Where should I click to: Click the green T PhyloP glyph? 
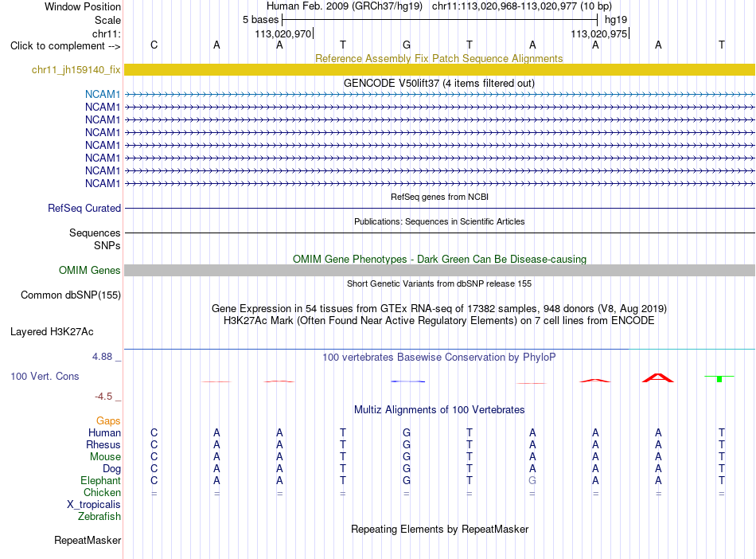coord(719,378)
